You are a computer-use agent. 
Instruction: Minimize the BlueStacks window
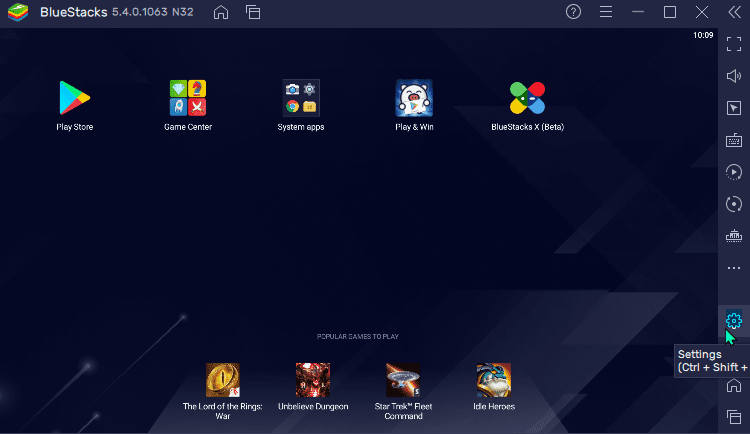pyautogui.click(x=638, y=12)
